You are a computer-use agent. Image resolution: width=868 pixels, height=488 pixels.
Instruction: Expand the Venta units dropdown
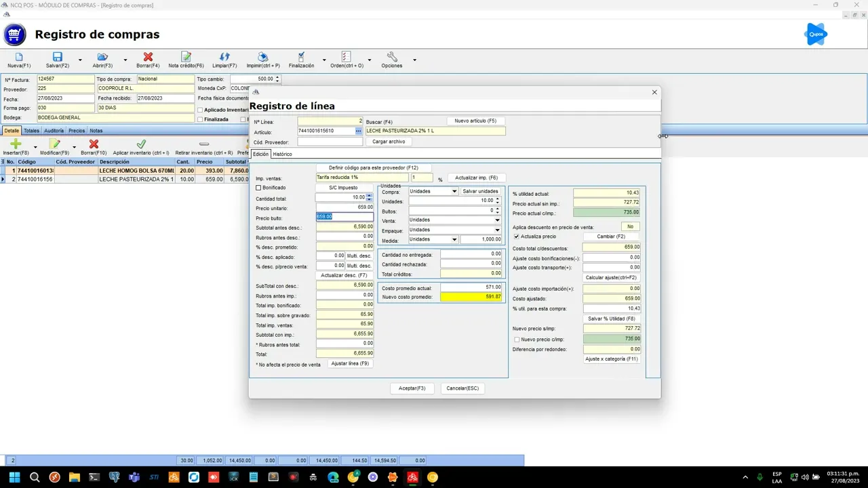tap(497, 220)
